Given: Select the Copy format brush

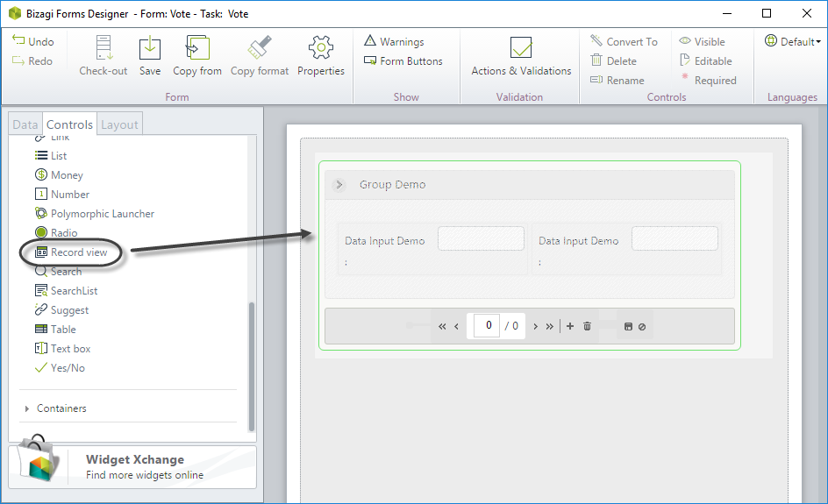Looking at the screenshot, I should 260,55.
